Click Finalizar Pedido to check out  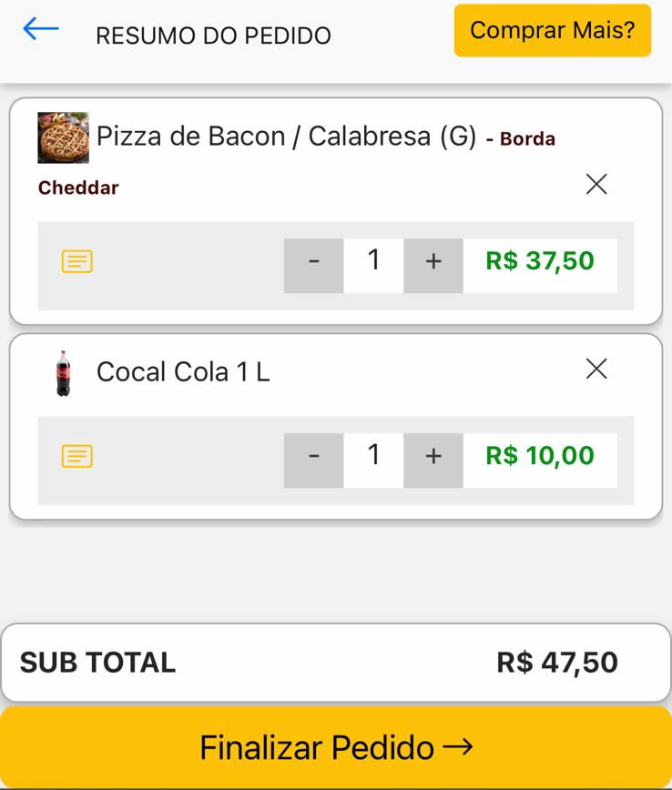[336, 747]
